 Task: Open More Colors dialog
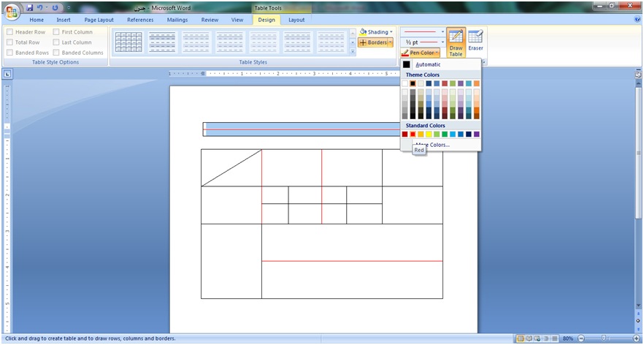(441, 145)
